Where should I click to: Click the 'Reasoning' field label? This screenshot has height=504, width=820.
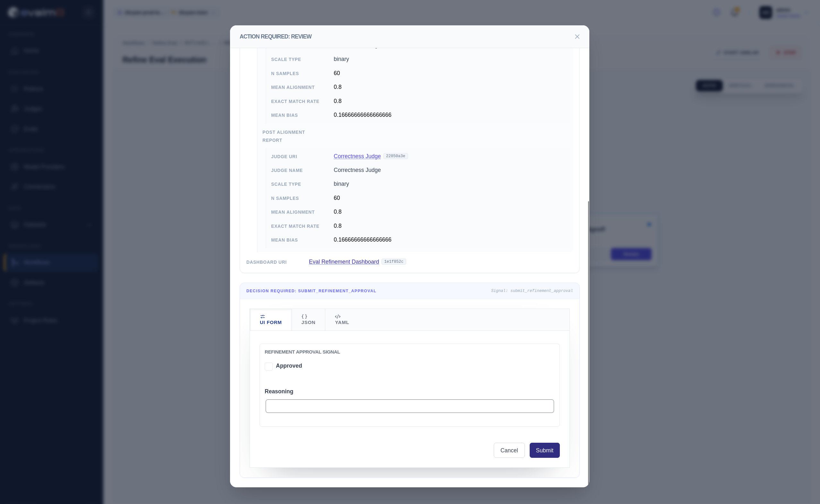(279, 391)
